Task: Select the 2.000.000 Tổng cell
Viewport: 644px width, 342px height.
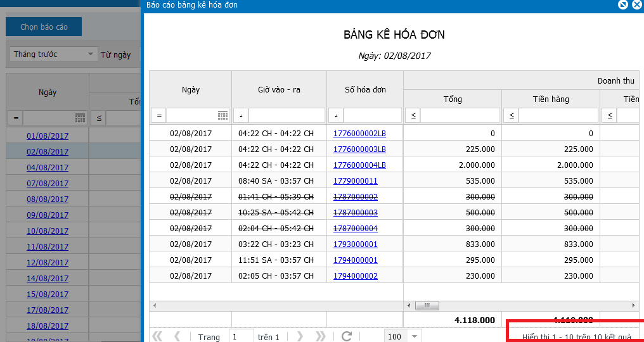Action: 453,165
